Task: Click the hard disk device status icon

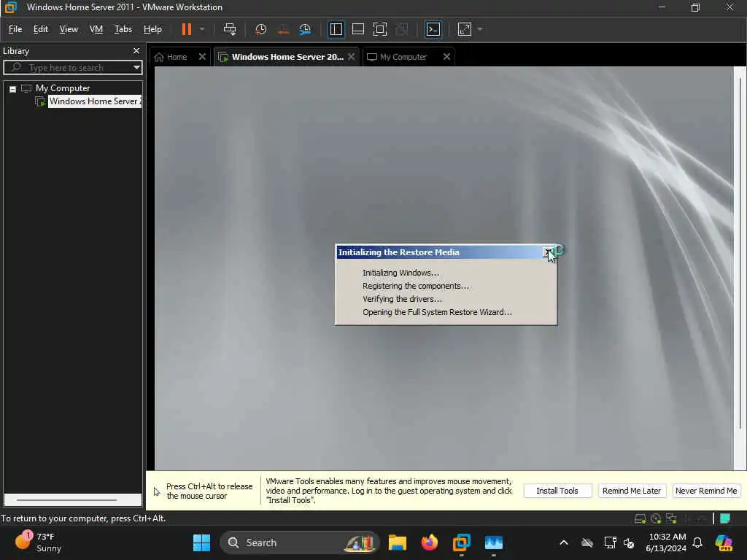Action: pyautogui.click(x=640, y=519)
